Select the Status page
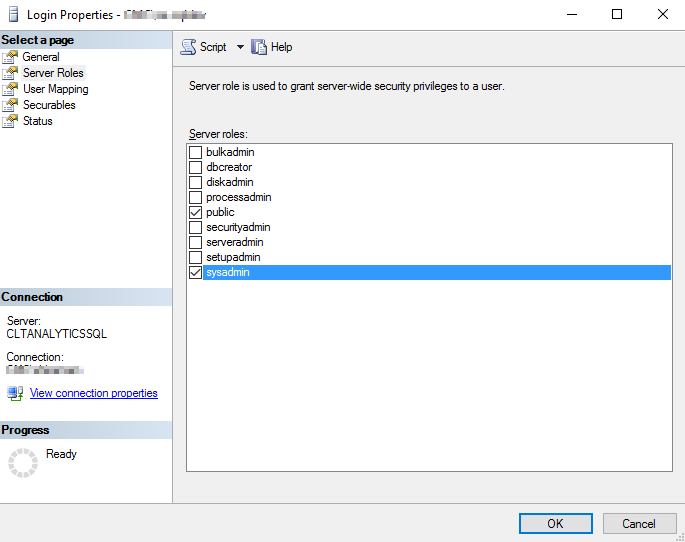The image size is (685, 542). tap(38, 121)
